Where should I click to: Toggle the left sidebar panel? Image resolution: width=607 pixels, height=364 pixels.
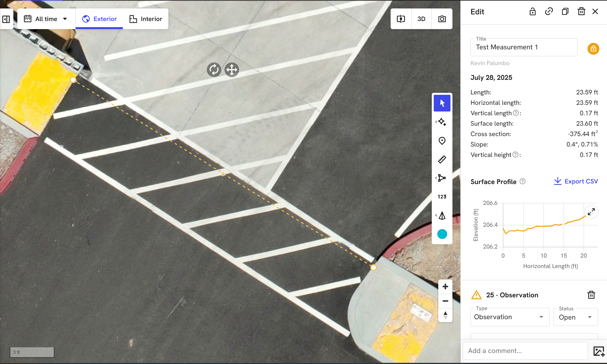coord(6,19)
